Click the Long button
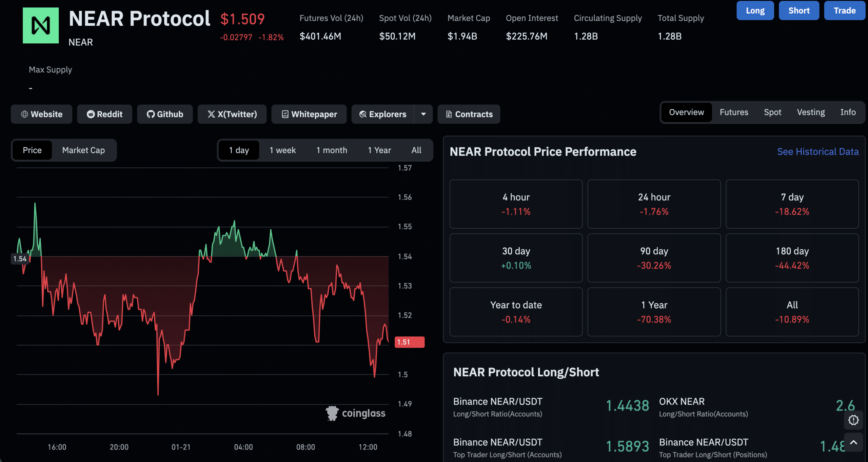 (x=755, y=10)
